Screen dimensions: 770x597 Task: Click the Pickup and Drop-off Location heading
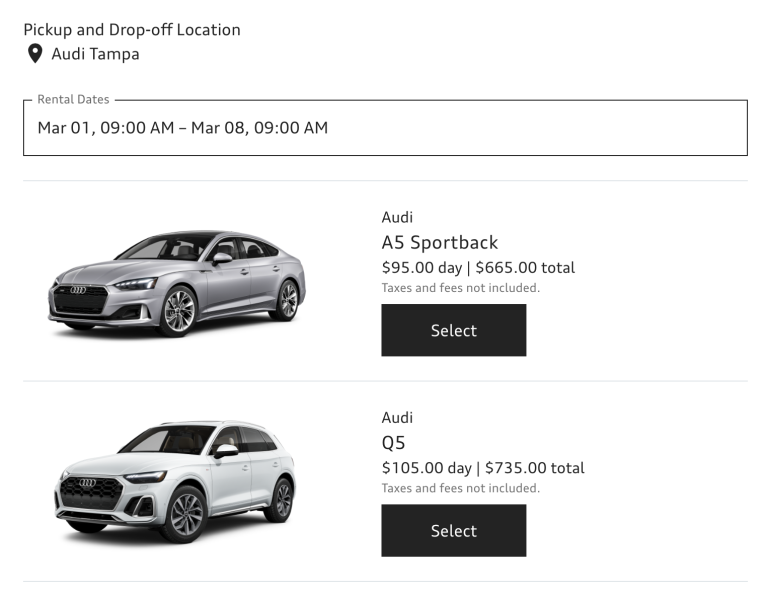pos(132,30)
